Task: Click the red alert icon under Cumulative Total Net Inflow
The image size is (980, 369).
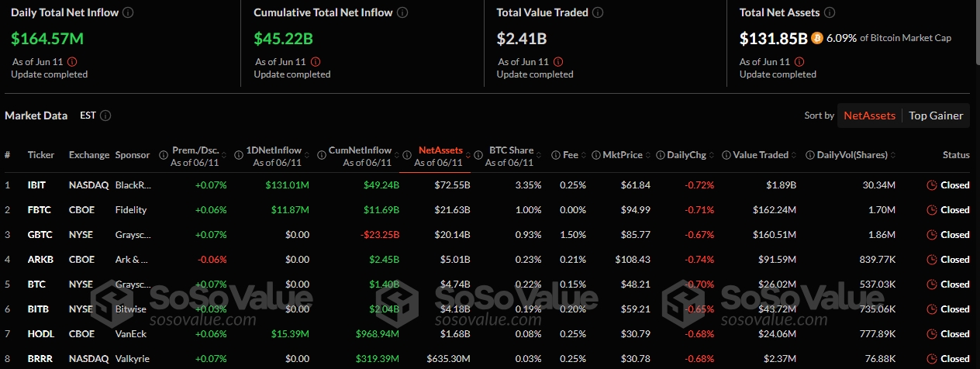Action: point(316,62)
